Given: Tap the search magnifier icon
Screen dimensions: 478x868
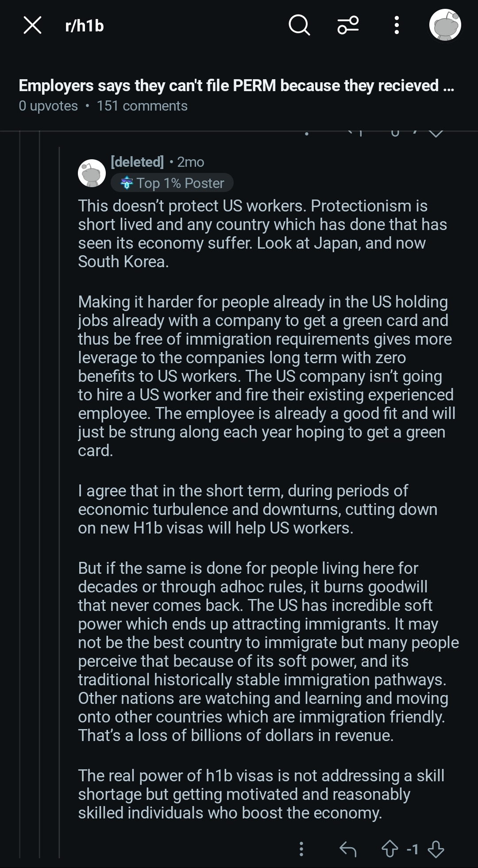Looking at the screenshot, I should [x=299, y=25].
